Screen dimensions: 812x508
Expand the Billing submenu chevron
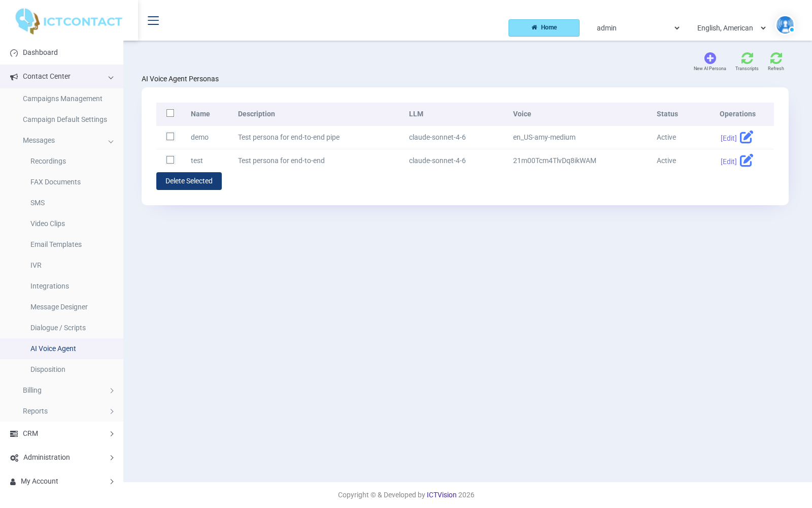[x=112, y=391]
